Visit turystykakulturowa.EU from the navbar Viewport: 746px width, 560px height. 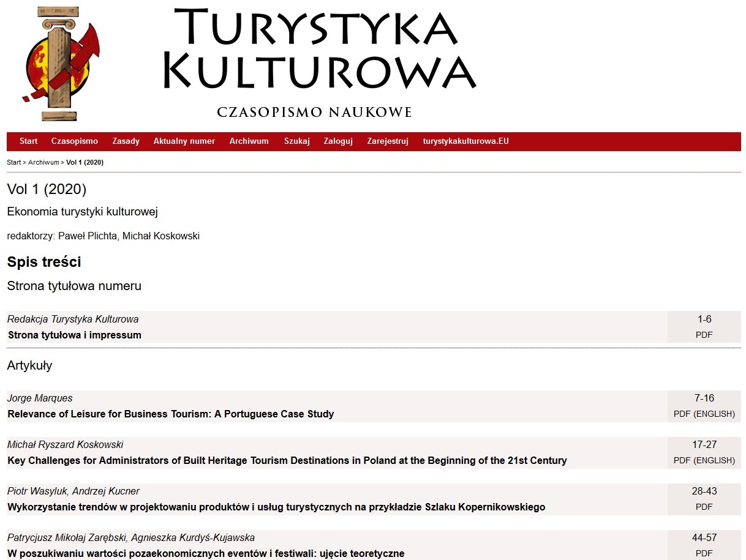pos(465,141)
